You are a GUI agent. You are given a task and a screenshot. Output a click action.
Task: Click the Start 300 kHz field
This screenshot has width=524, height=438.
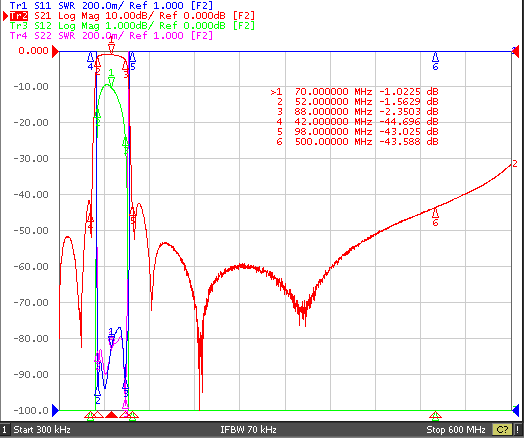pos(42,430)
